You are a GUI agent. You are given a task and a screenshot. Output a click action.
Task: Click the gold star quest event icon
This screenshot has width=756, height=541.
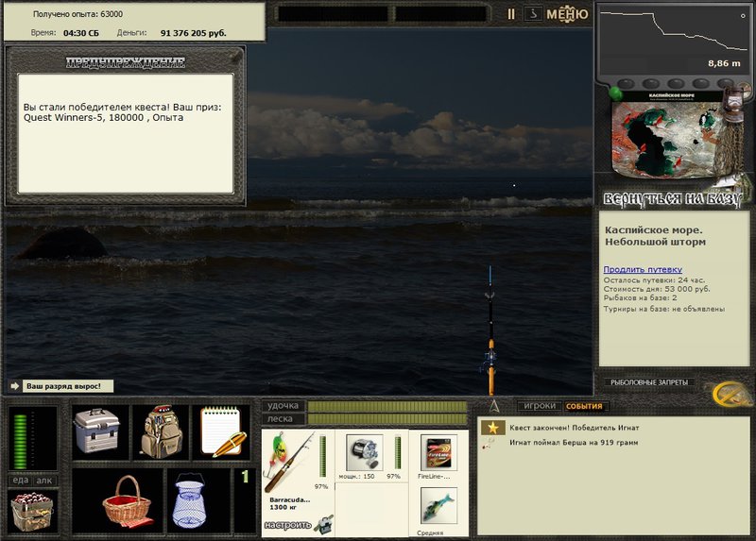[492, 428]
